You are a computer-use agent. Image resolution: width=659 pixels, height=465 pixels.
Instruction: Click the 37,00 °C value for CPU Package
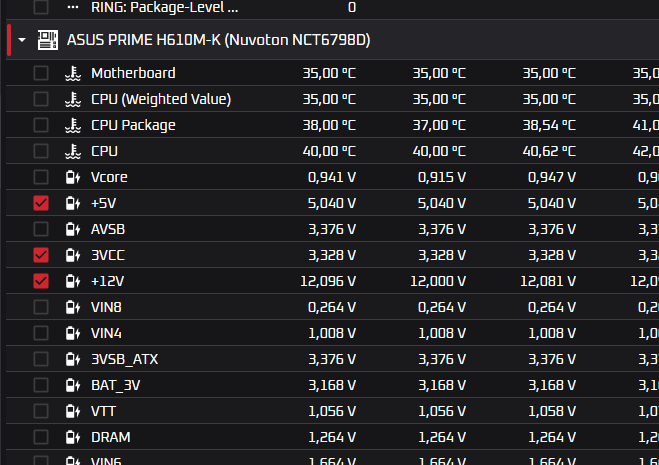point(439,125)
